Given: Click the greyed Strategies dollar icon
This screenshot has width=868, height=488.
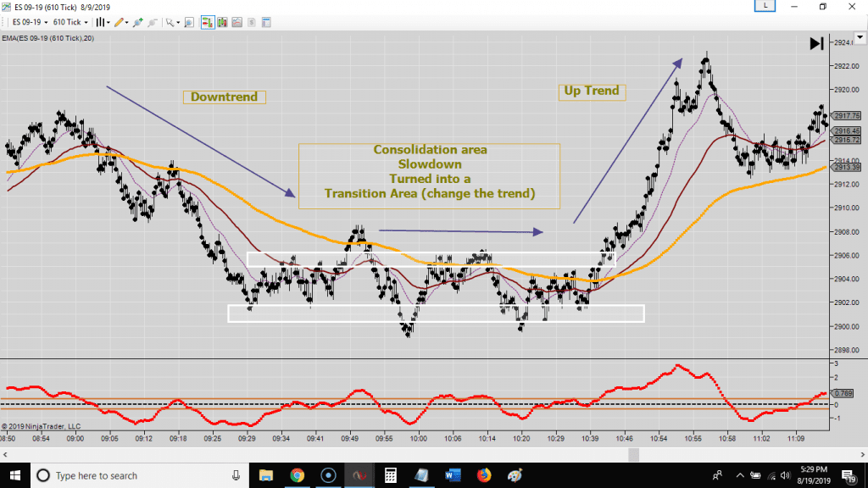Looking at the screenshot, I should coord(251,22).
